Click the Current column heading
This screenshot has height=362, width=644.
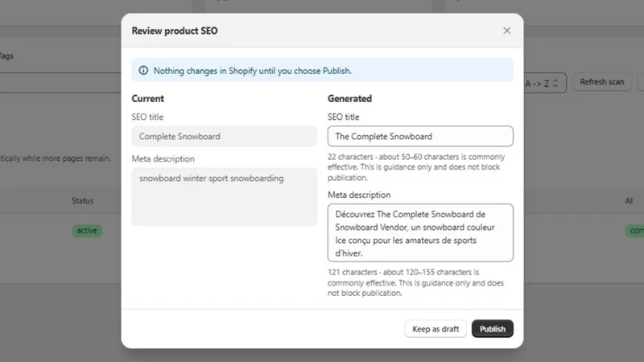tap(147, 98)
